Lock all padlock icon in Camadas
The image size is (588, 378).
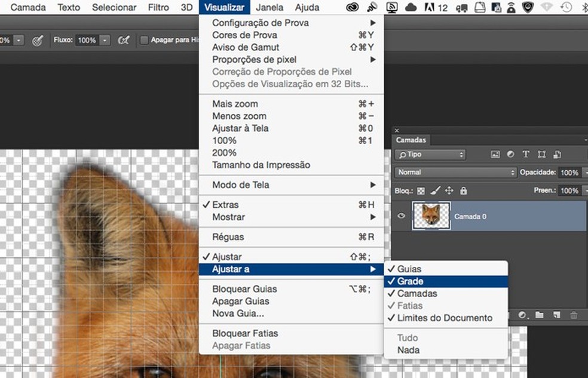pyautogui.click(x=464, y=190)
